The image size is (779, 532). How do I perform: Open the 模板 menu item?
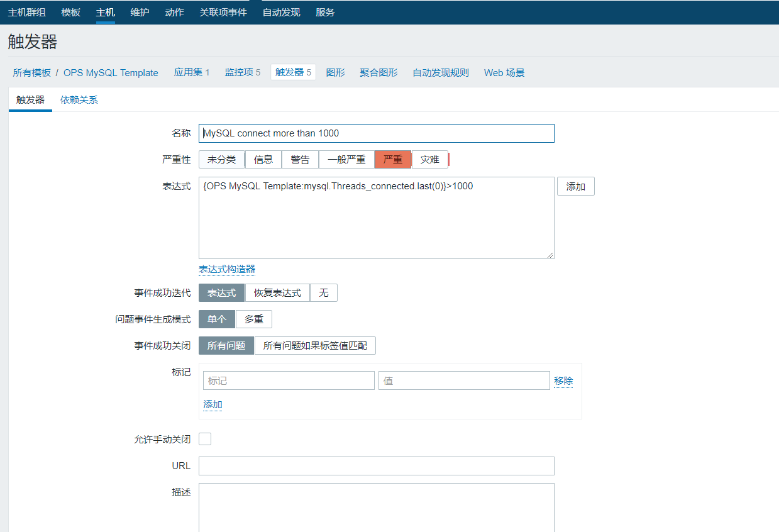coord(71,13)
